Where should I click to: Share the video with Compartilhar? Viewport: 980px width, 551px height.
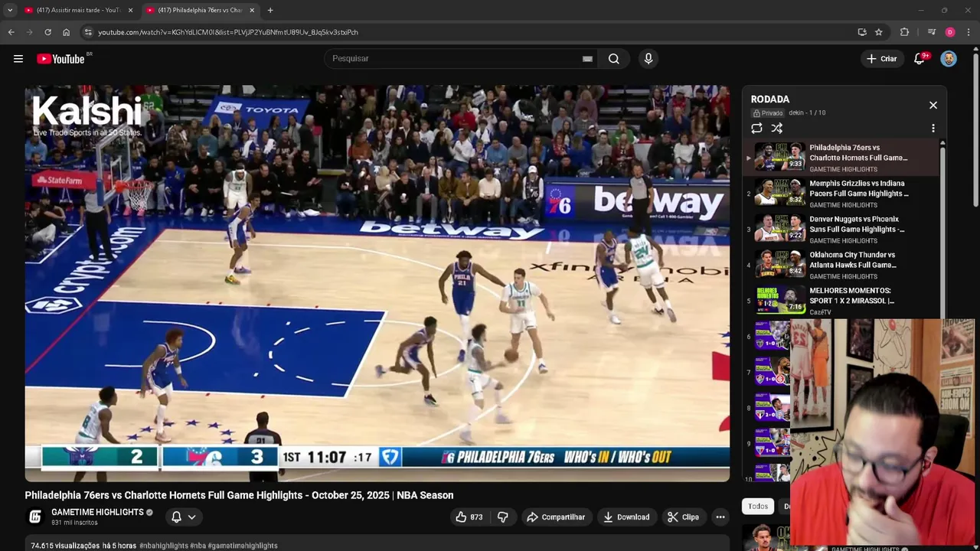(556, 517)
